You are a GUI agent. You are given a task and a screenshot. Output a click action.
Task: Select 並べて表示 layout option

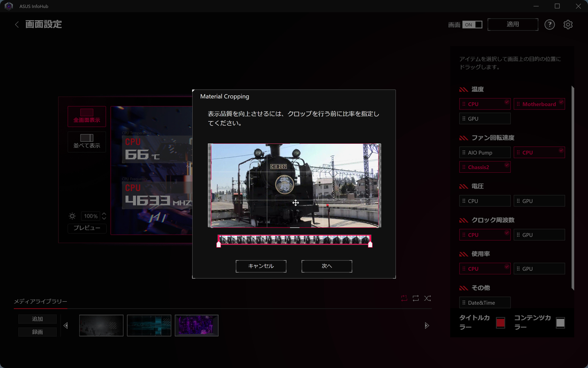click(x=87, y=142)
